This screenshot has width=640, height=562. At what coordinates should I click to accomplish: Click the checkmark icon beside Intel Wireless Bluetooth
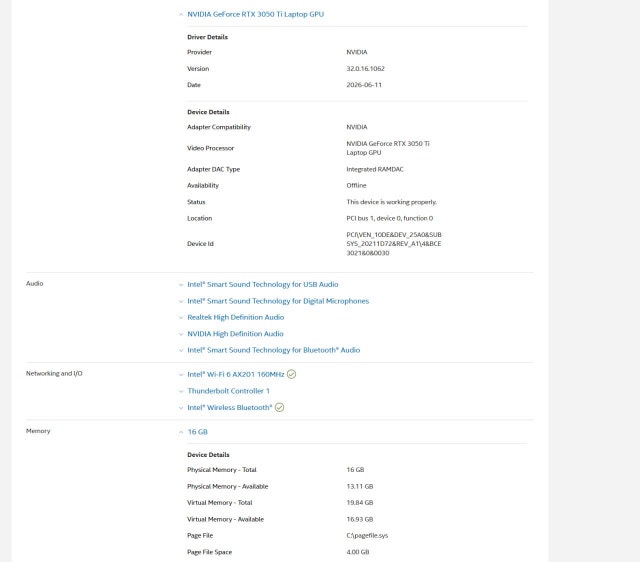(279, 407)
